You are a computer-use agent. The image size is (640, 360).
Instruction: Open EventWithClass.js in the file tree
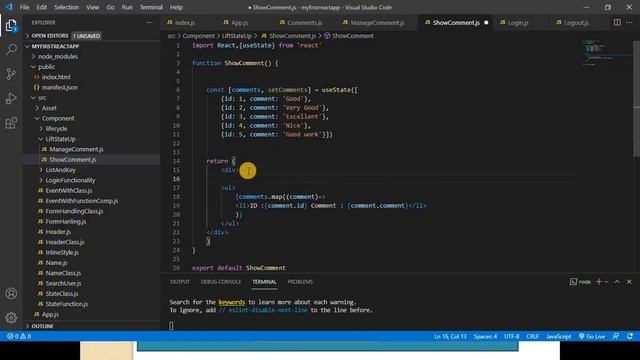[69, 191]
